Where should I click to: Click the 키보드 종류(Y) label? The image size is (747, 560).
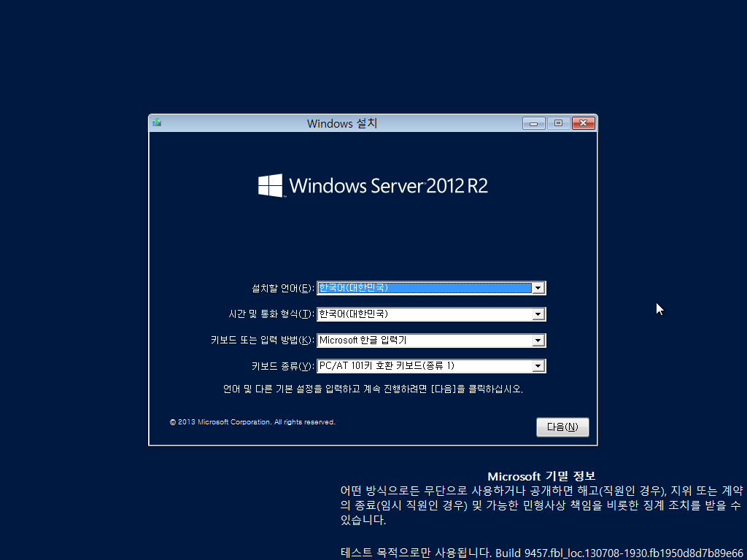282,366
